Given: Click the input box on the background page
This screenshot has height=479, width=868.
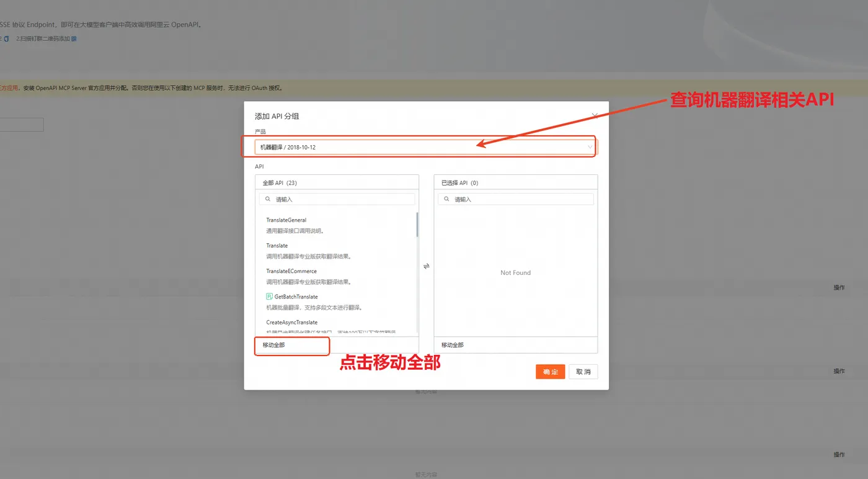Looking at the screenshot, I should pos(22,125).
